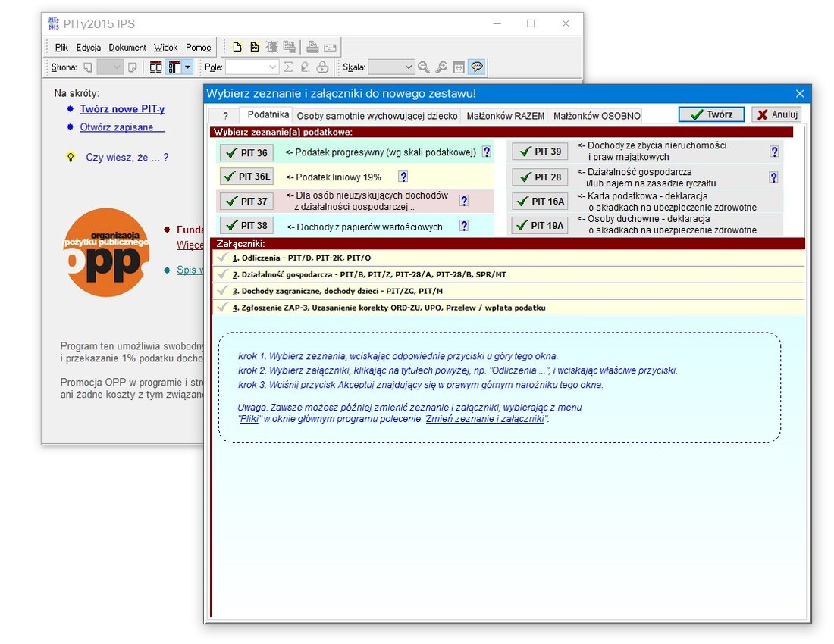The height and width of the screenshot is (644, 834).
Task: Toggle the PIT 16A declaration button
Action: (540, 202)
